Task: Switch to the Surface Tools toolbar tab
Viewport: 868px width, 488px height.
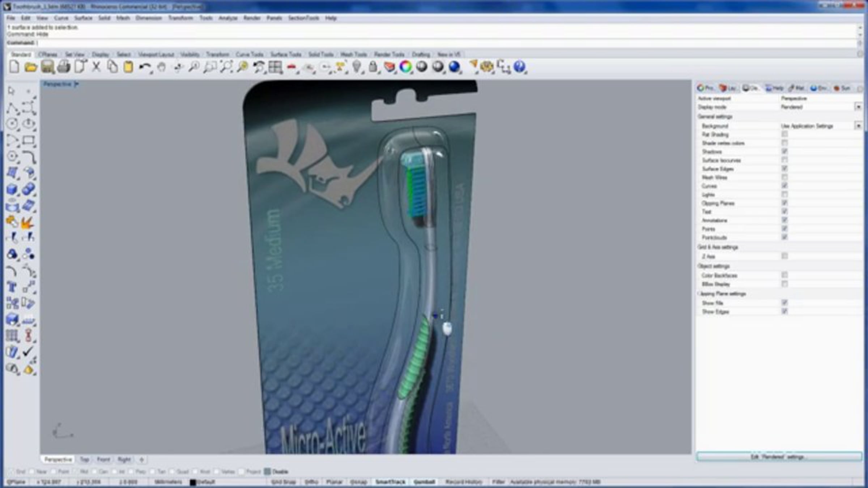Action: tap(286, 55)
